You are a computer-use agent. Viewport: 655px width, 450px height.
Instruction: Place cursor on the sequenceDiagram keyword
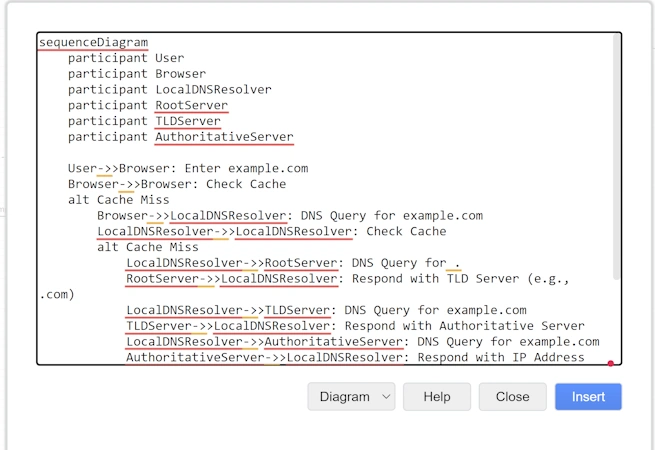click(x=94, y=42)
